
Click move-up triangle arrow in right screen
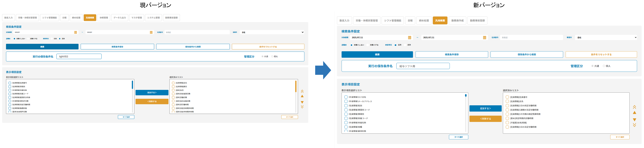(x=635, y=113)
